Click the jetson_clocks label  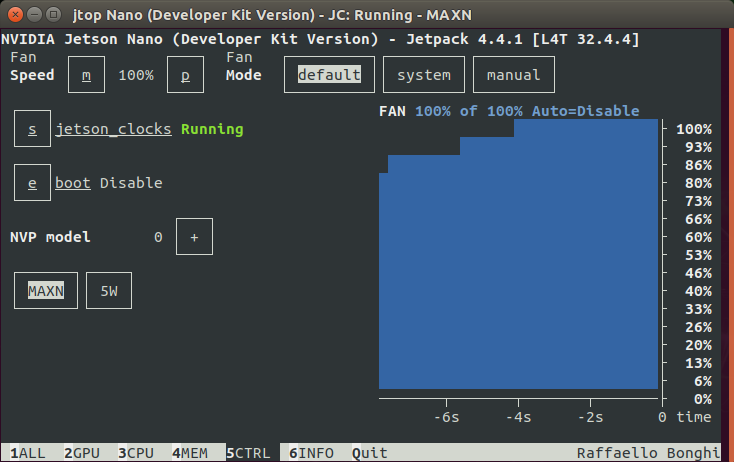pyautogui.click(x=113, y=129)
